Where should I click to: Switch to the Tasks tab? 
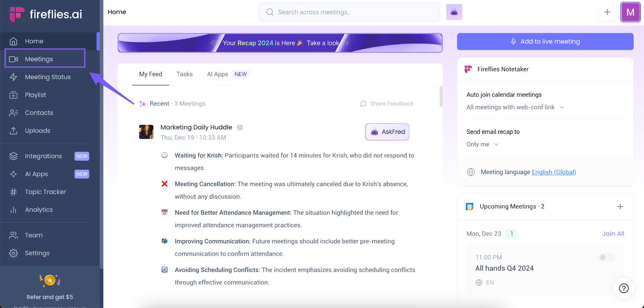coord(184,74)
